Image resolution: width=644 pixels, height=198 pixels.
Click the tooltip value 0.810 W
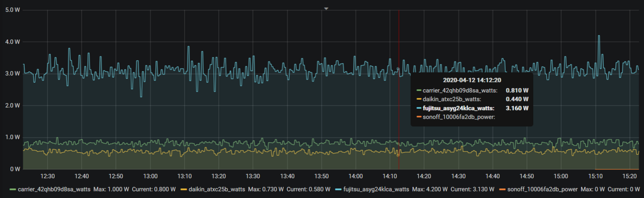(517, 90)
